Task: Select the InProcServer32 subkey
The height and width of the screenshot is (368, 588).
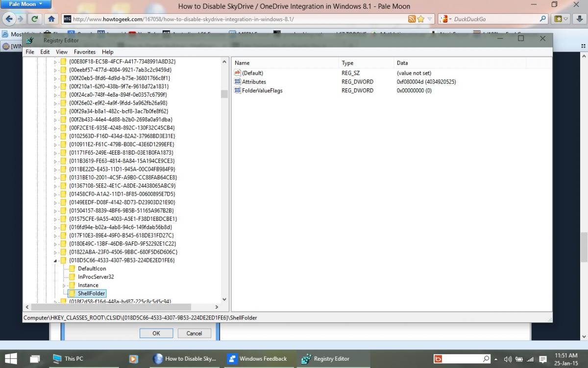Action: 96,277
